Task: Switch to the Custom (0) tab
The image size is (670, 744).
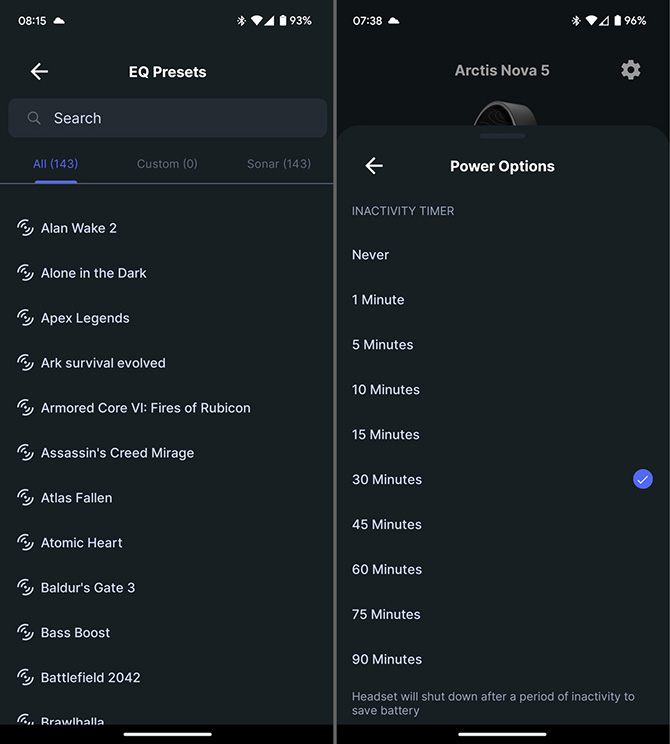Action: 167,164
